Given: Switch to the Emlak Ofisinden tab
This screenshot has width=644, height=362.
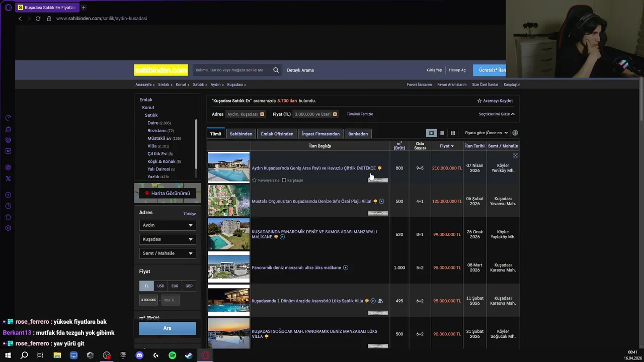Looking at the screenshot, I should click(277, 134).
